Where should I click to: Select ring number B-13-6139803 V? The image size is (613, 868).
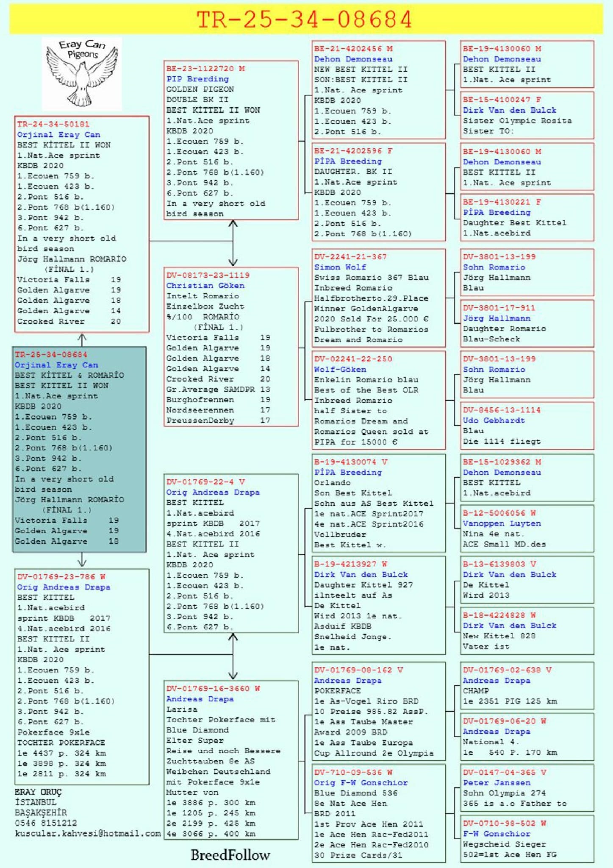pos(499,564)
